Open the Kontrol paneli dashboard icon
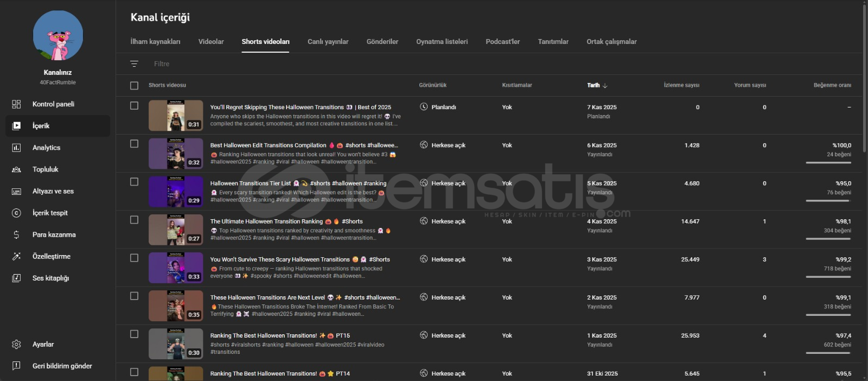This screenshot has width=868, height=381. [16, 104]
